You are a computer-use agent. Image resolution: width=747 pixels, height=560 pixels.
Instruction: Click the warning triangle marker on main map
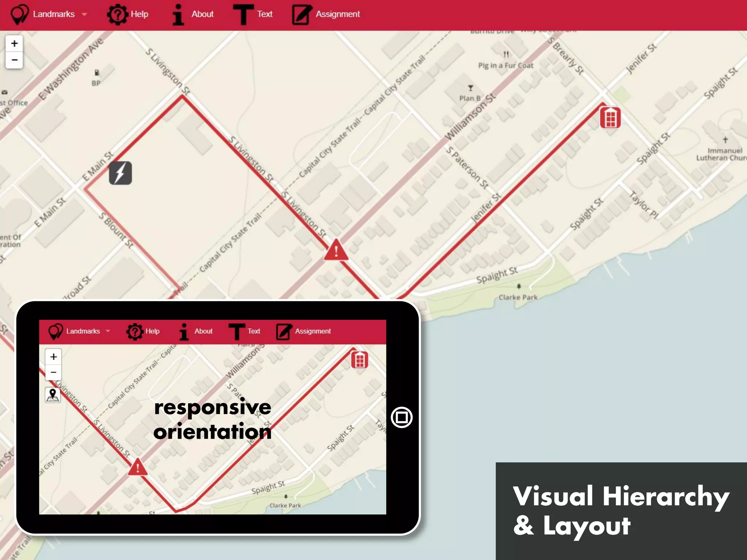(x=336, y=251)
